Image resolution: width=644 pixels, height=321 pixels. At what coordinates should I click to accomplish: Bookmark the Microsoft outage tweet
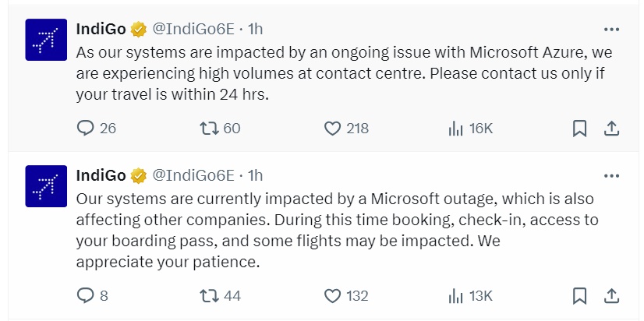(579, 296)
